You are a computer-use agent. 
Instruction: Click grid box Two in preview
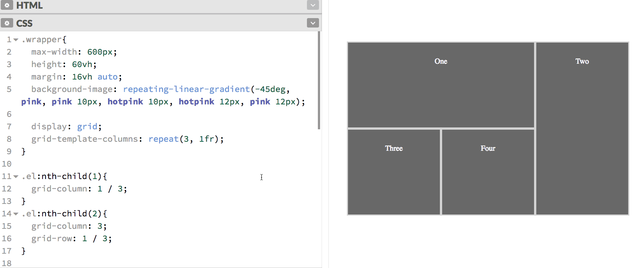[582, 128]
